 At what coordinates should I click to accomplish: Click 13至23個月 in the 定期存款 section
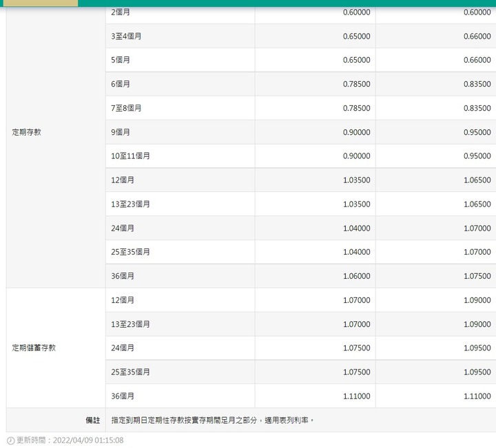click(x=130, y=204)
